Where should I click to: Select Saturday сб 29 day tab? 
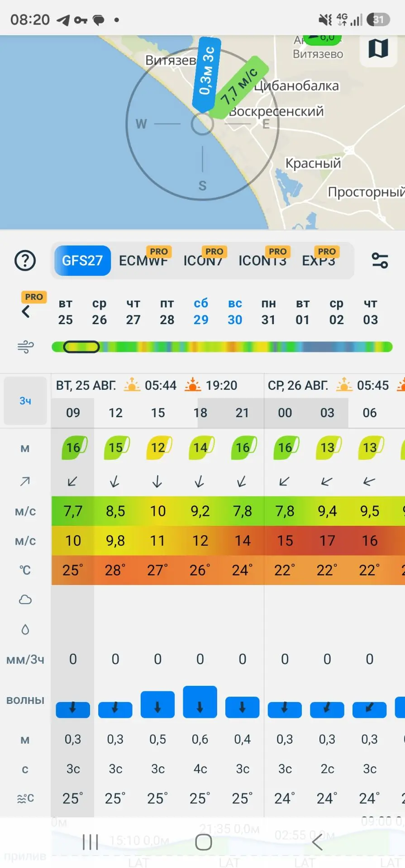click(201, 311)
